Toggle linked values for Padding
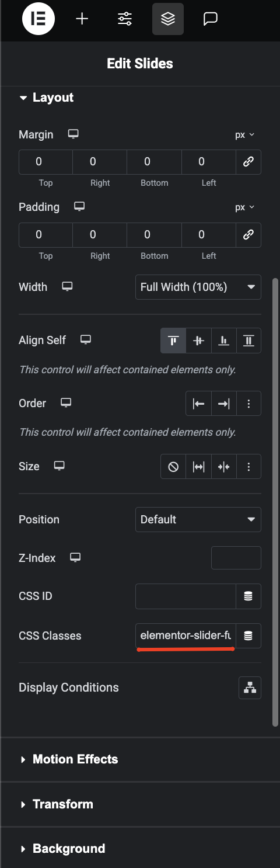The height and width of the screenshot is (868, 280). click(249, 235)
